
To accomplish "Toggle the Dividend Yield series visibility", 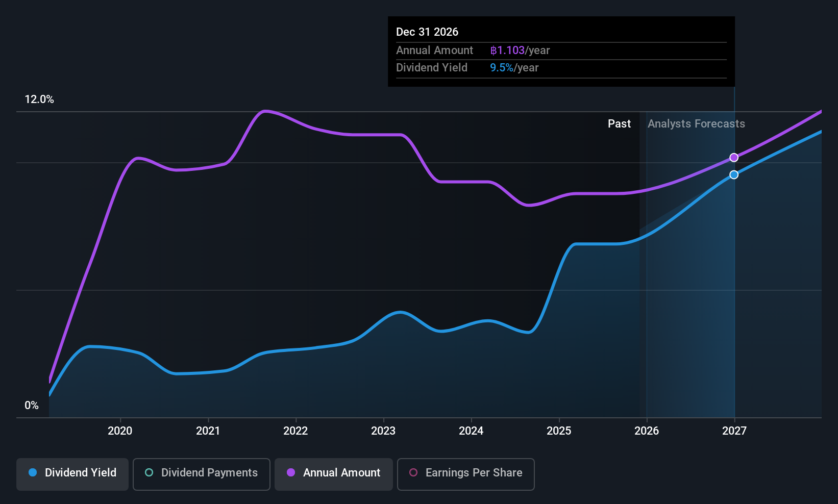I will pyautogui.click(x=72, y=473).
